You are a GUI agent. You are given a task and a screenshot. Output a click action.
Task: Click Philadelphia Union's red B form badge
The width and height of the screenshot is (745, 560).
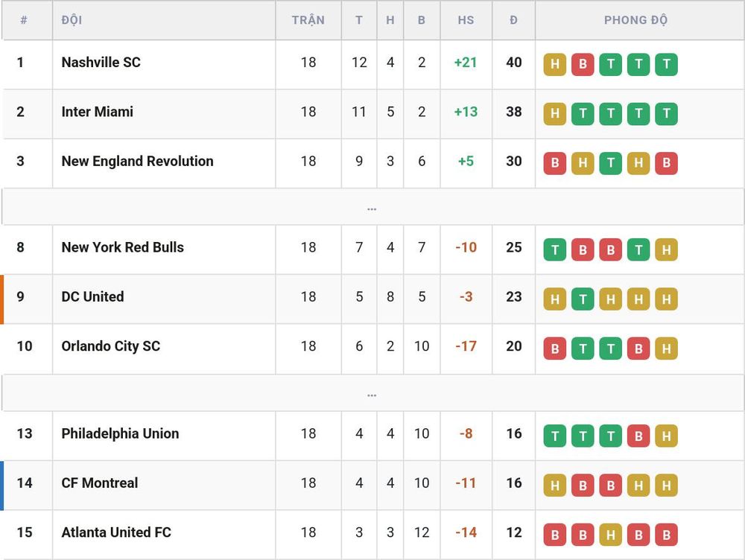pos(638,436)
